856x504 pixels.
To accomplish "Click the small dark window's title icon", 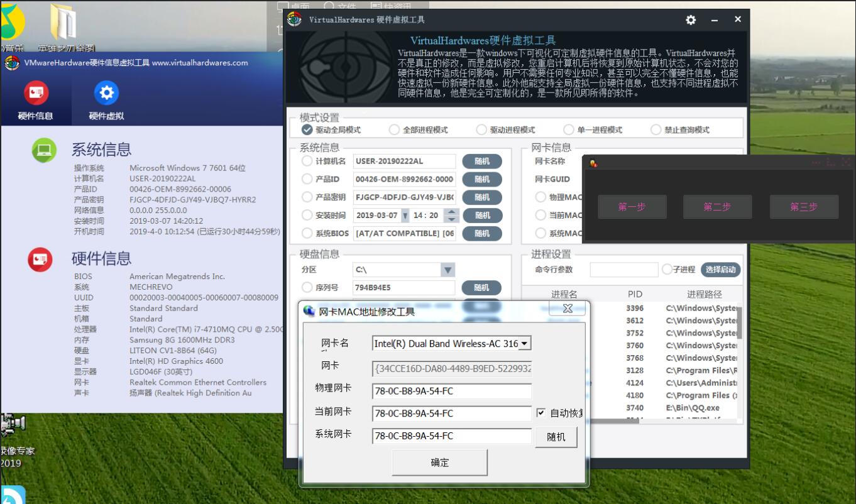I will pos(593,163).
